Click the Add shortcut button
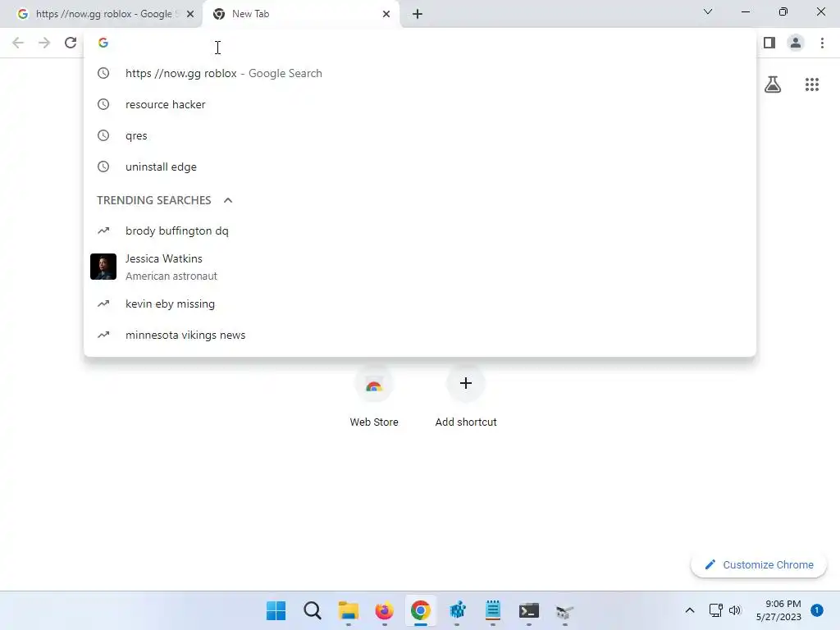 tap(466, 396)
